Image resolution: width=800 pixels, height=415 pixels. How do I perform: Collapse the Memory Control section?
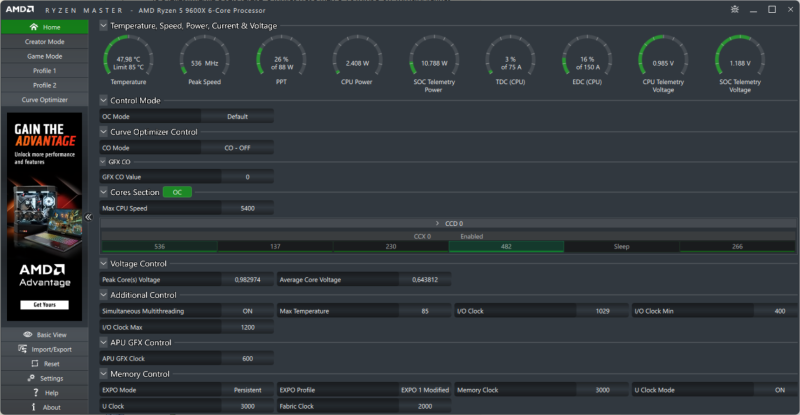click(x=104, y=374)
